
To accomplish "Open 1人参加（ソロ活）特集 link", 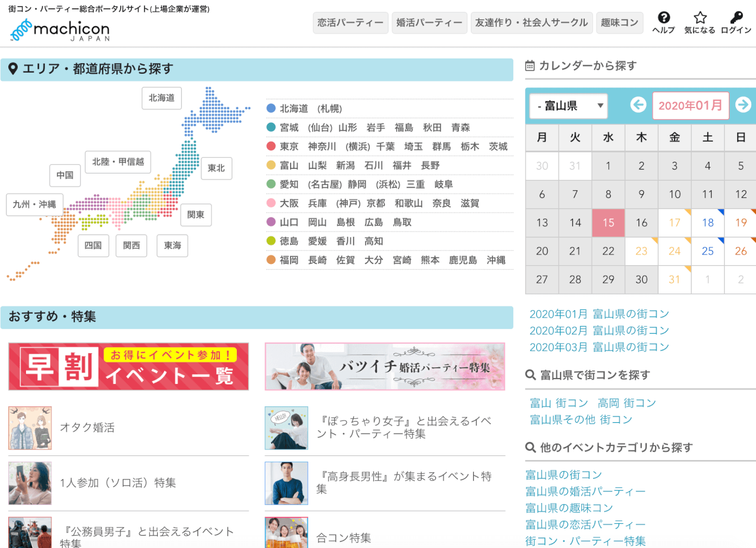I will coord(118,483).
